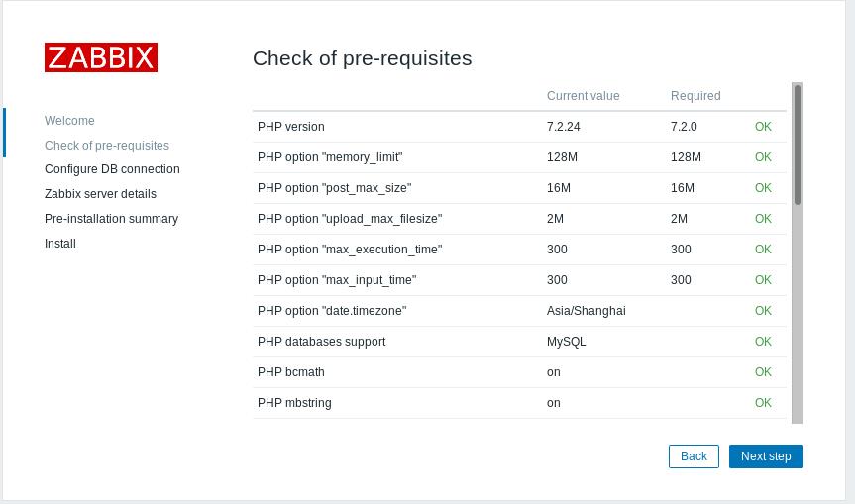Click the Check of pre-requisites heading
The height and width of the screenshot is (504, 855).
362,58
